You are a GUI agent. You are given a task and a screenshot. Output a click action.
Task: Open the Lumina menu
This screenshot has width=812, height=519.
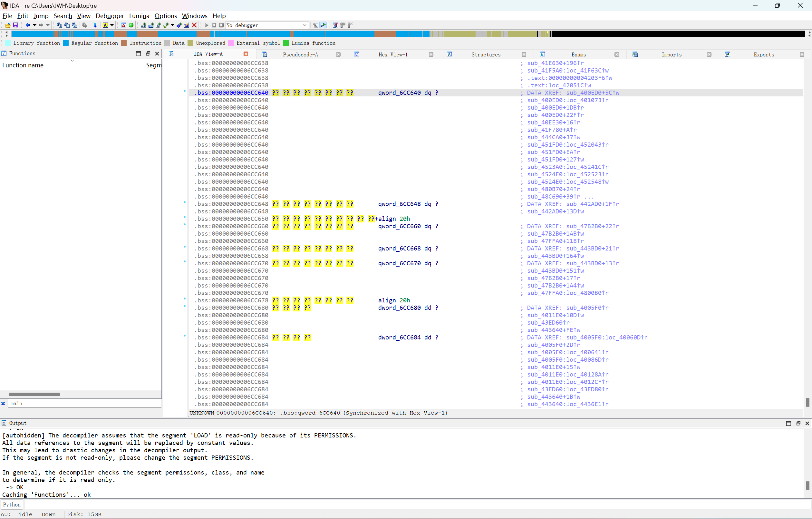pos(139,16)
